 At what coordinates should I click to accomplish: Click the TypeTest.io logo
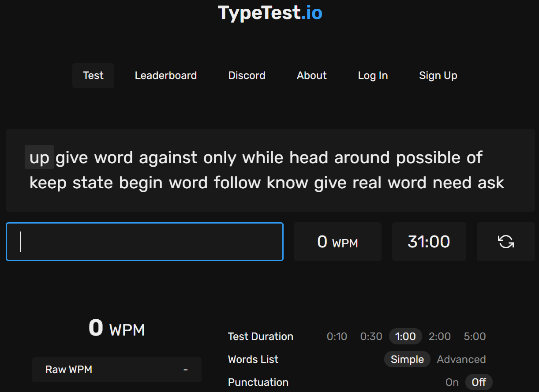click(x=270, y=13)
